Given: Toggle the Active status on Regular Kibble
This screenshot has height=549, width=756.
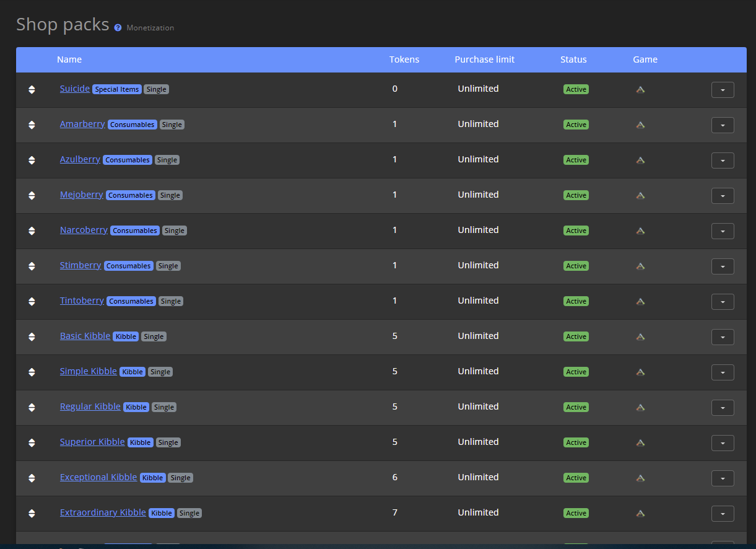Looking at the screenshot, I should click(x=576, y=407).
